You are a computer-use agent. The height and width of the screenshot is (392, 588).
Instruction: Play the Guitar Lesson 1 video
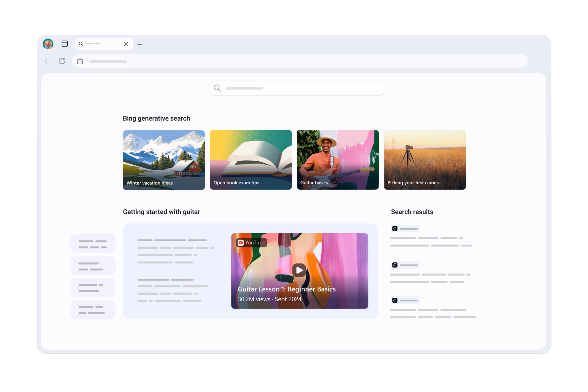tap(299, 270)
